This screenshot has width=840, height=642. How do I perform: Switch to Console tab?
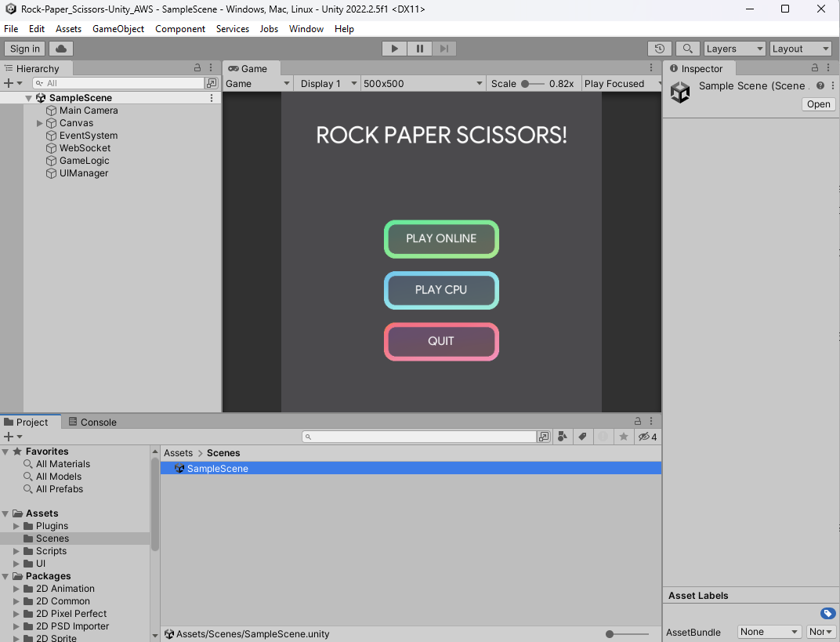point(92,423)
